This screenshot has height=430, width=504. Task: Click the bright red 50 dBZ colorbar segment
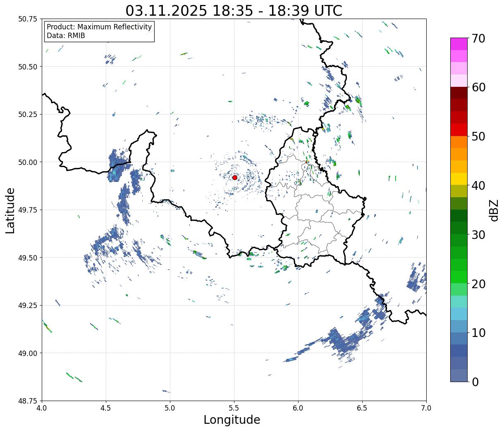[459, 130]
